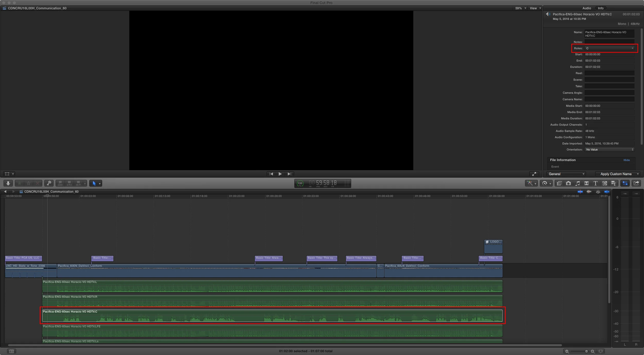
Task: Click Hide next to File Information
Action: point(626,160)
